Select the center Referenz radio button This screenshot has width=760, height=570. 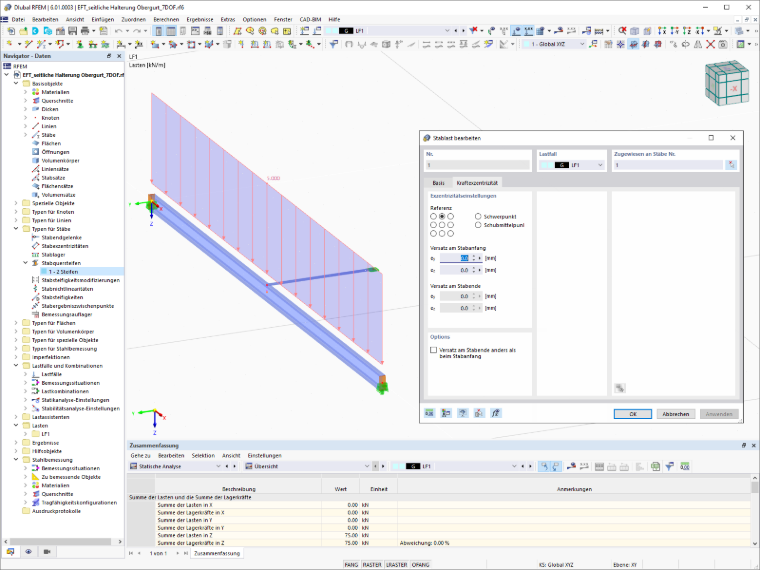442,225
